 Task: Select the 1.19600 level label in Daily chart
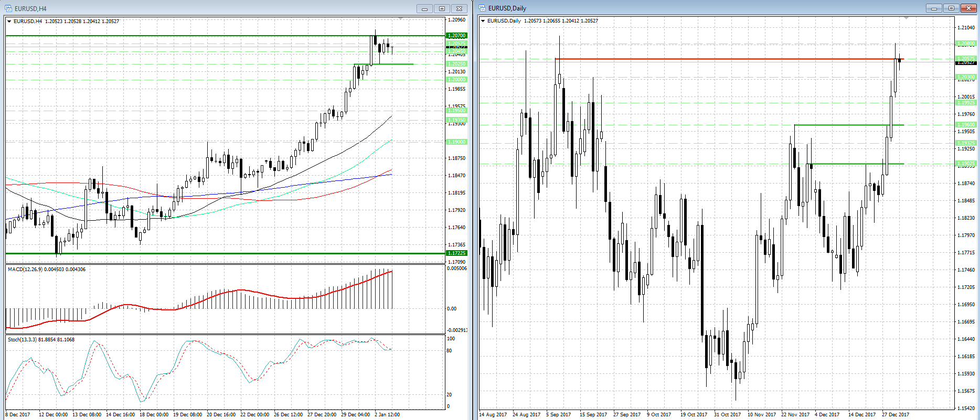966,125
